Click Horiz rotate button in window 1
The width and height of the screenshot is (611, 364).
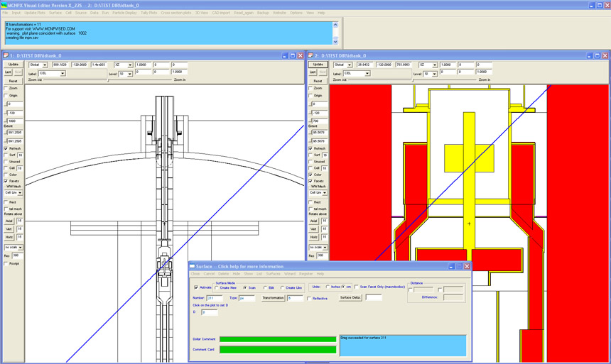9,237
